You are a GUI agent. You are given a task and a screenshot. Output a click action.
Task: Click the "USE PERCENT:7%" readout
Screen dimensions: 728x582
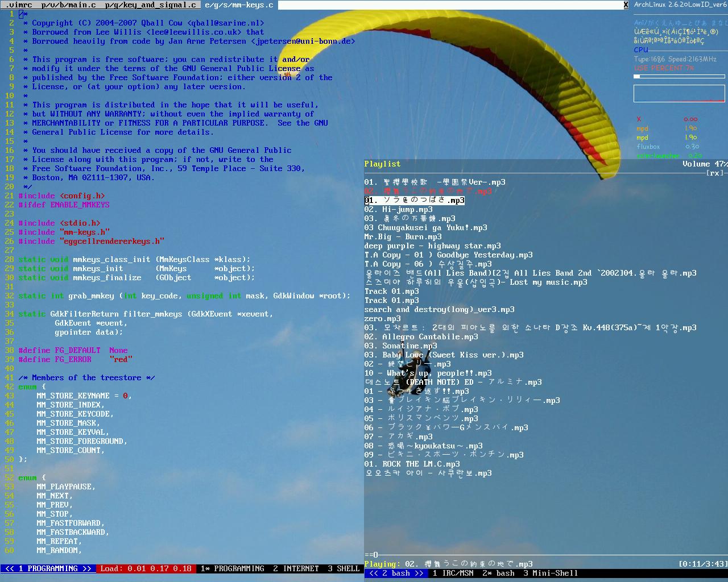click(664, 68)
